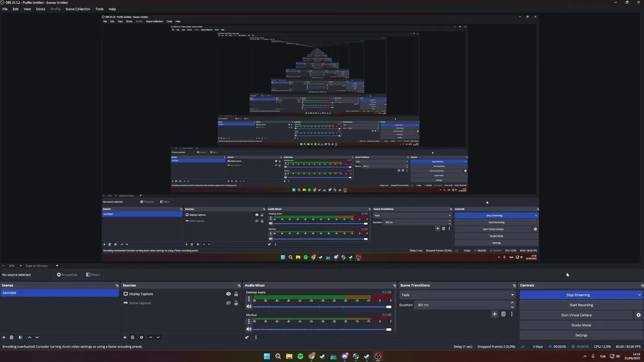Open Mic/Aux options three-dot menu
This screenshot has height=362, width=644.
249,321
